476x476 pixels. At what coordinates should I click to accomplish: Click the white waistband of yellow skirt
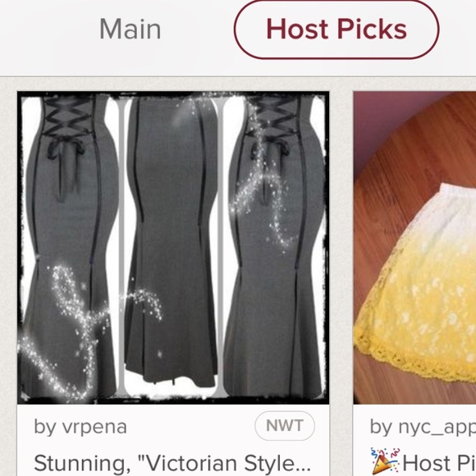[458, 193]
